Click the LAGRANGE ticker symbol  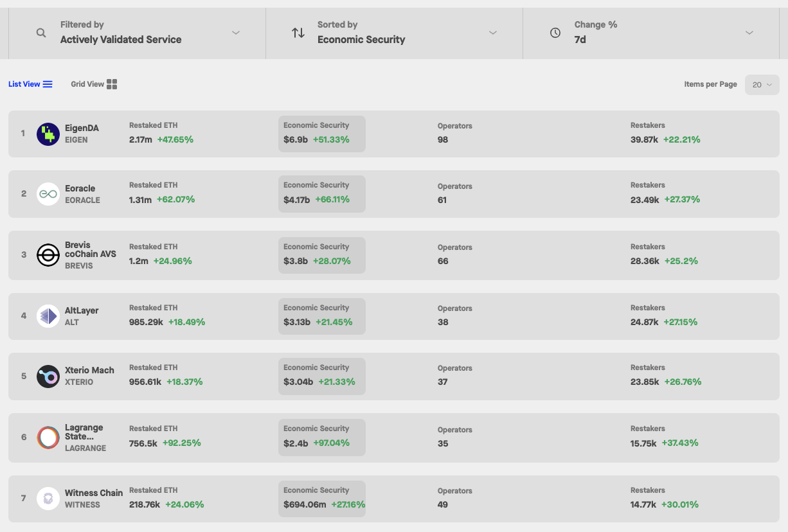(85, 448)
